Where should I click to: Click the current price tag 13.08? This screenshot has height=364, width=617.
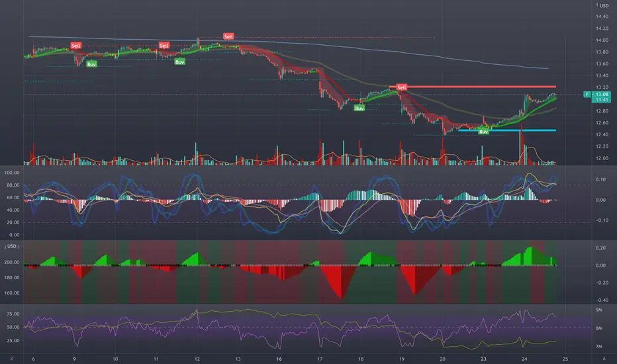[x=602, y=95]
